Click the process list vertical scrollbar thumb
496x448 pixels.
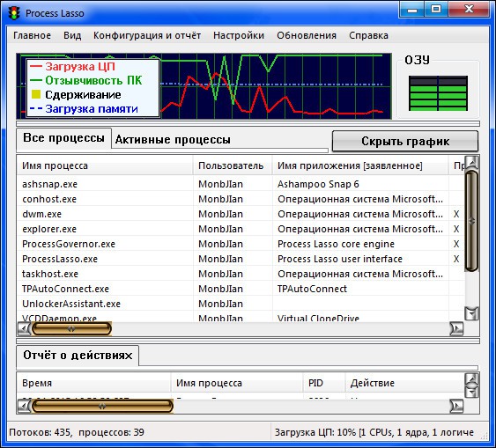[471, 221]
